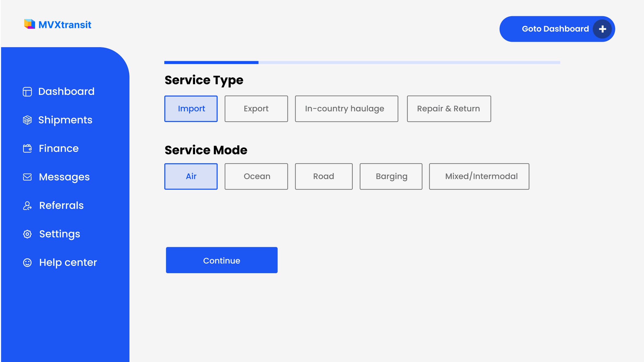
Task: Click the step progress bar
Action: [x=362, y=63]
